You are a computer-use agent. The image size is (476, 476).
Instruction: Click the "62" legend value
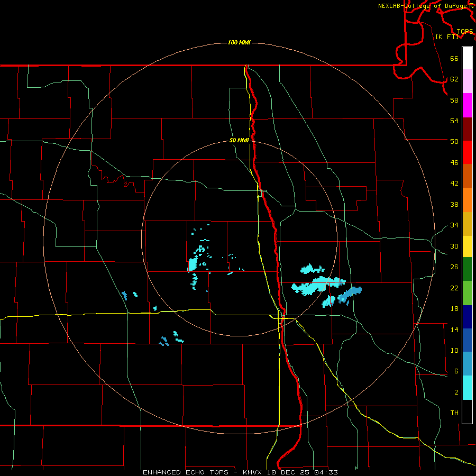[454, 79]
